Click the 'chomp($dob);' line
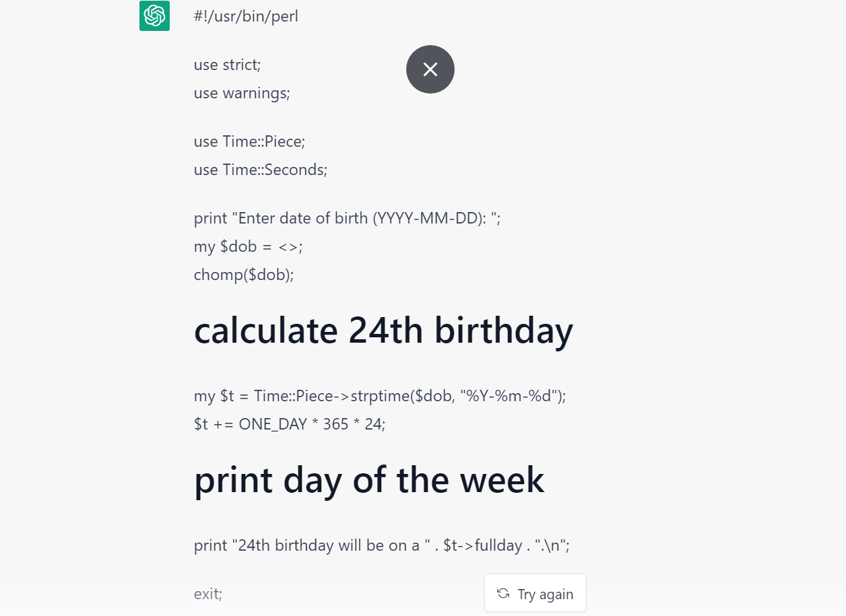The width and height of the screenshot is (846, 616). point(244,275)
